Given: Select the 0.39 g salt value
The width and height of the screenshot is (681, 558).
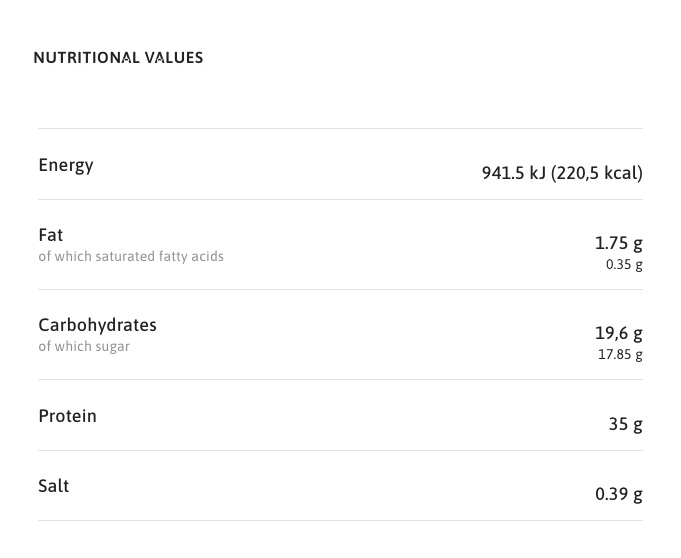Looking at the screenshot, I should [618, 494].
